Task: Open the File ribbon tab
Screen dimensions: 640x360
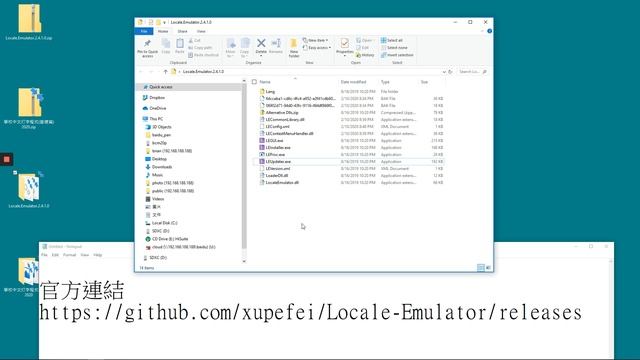Action: point(144,31)
